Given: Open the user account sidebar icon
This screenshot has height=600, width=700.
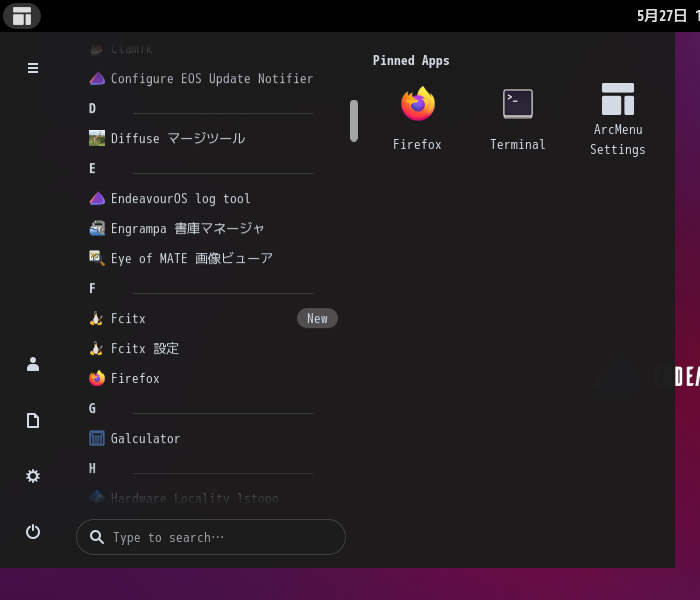Looking at the screenshot, I should (33, 364).
